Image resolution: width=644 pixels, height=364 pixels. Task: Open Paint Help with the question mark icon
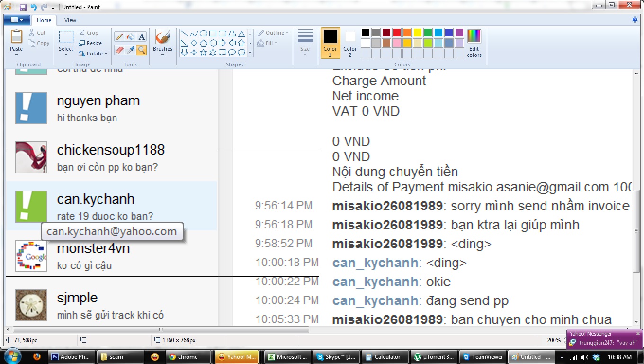(x=635, y=20)
